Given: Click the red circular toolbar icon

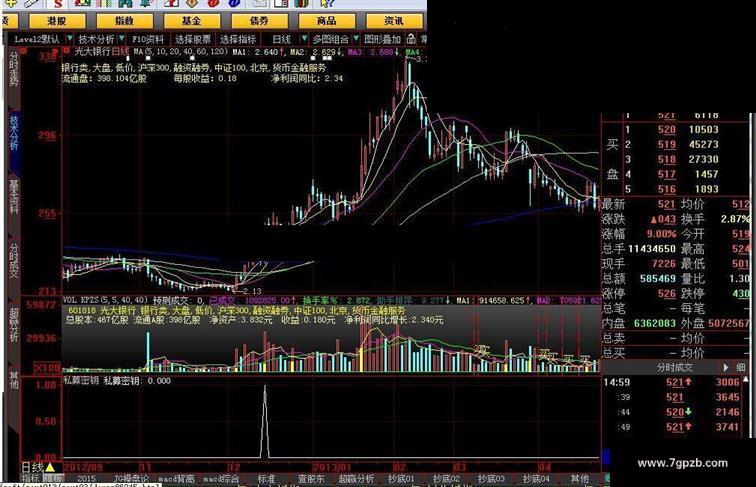Looking at the screenshot, I should [x=214, y=4].
